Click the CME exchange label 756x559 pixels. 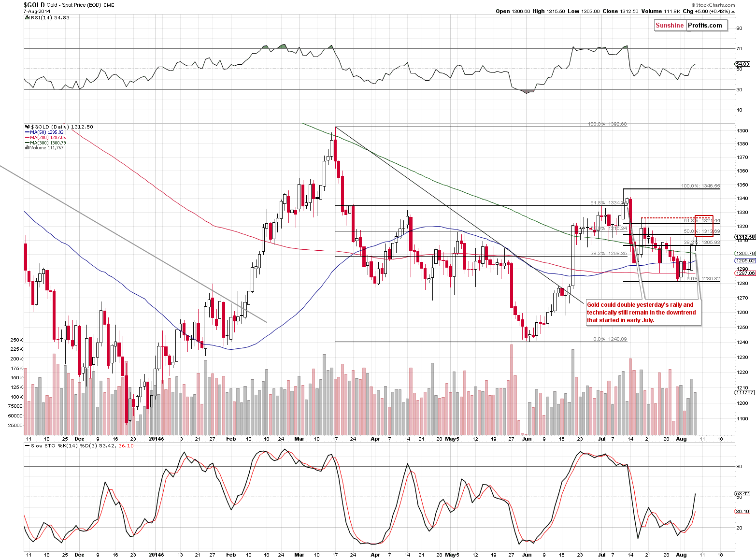pyautogui.click(x=109, y=5)
